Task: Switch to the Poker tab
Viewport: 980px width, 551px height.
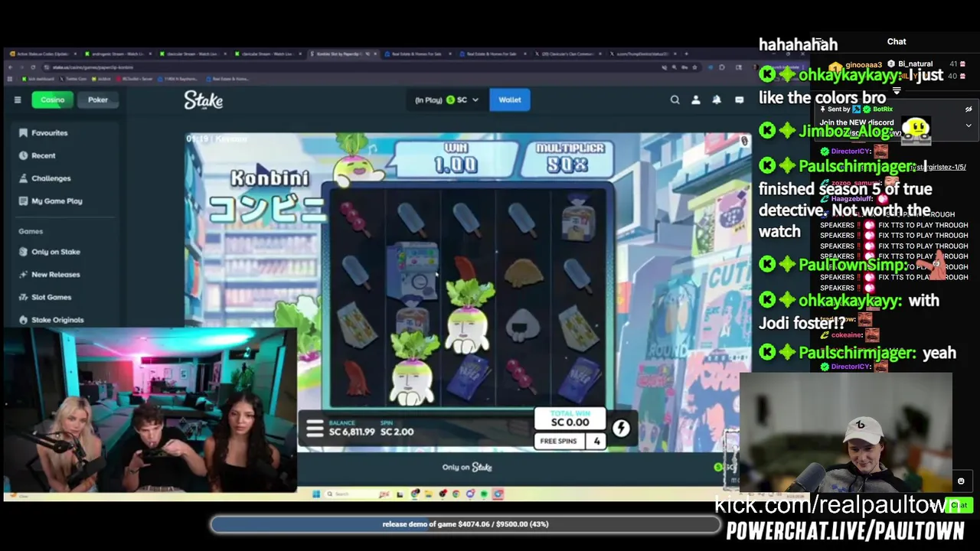Action: pos(98,99)
